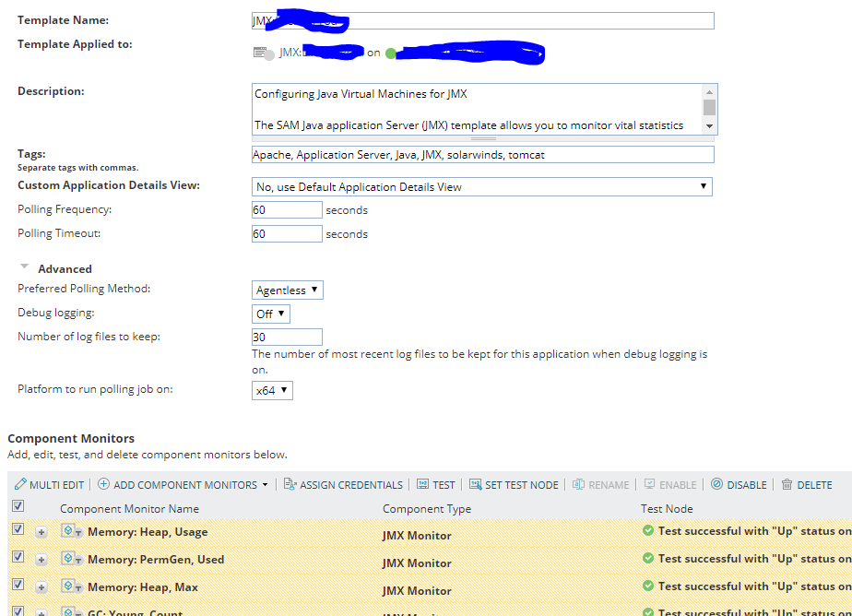The width and height of the screenshot is (852, 616).
Task: Click the Polling Frequency input field
Action: (x=287, y=209)
